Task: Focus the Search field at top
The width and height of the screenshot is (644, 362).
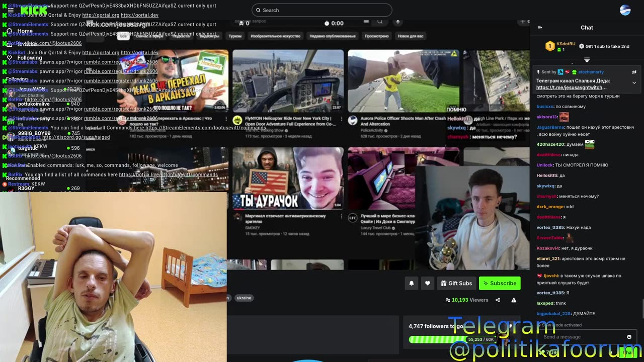Action: (x=322, y=10)
